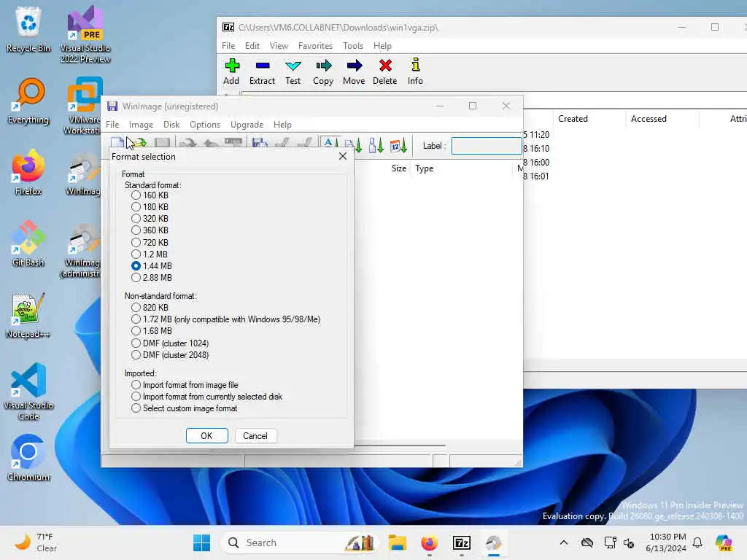Select 160 KB standard format
The height and width of the screenshot is (560, 747).
pyautogui.click(x=150, y=195)
